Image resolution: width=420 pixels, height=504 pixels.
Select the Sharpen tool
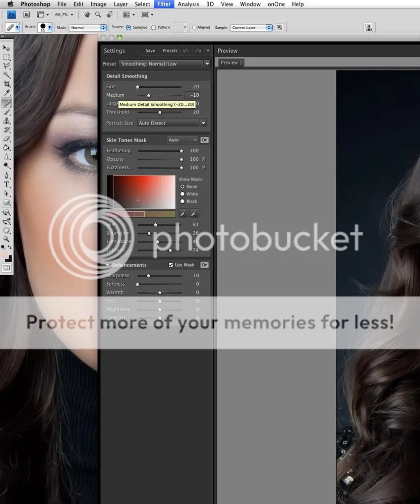[7, 157]
